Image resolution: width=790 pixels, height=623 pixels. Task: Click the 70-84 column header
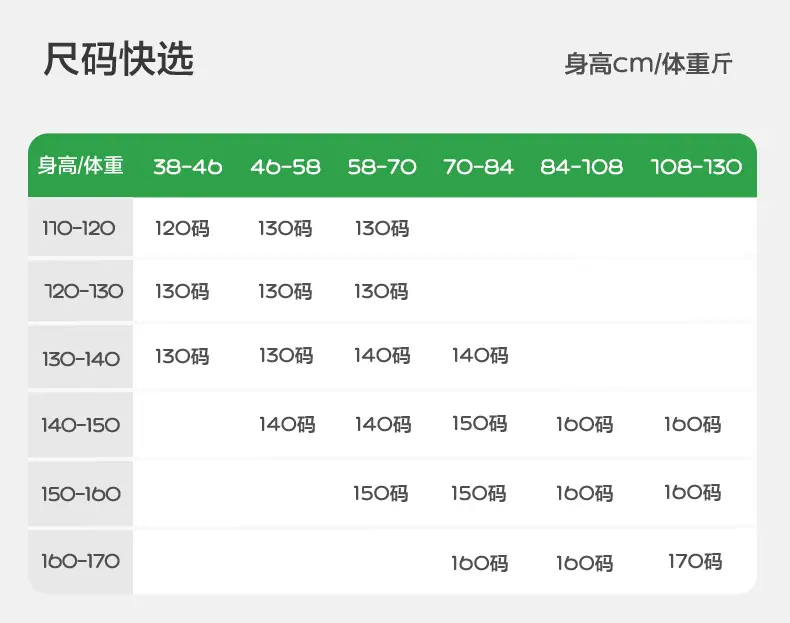point(479,167)
